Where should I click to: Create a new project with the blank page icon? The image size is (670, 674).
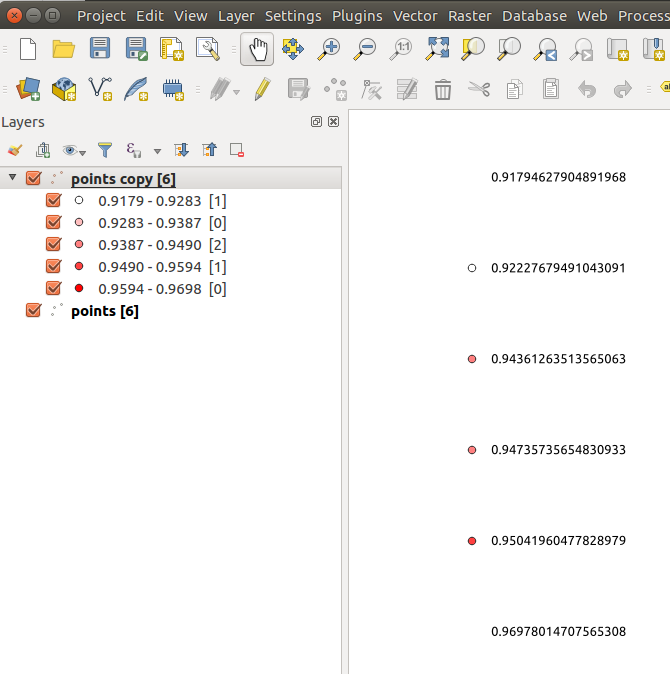pos(28,49)
